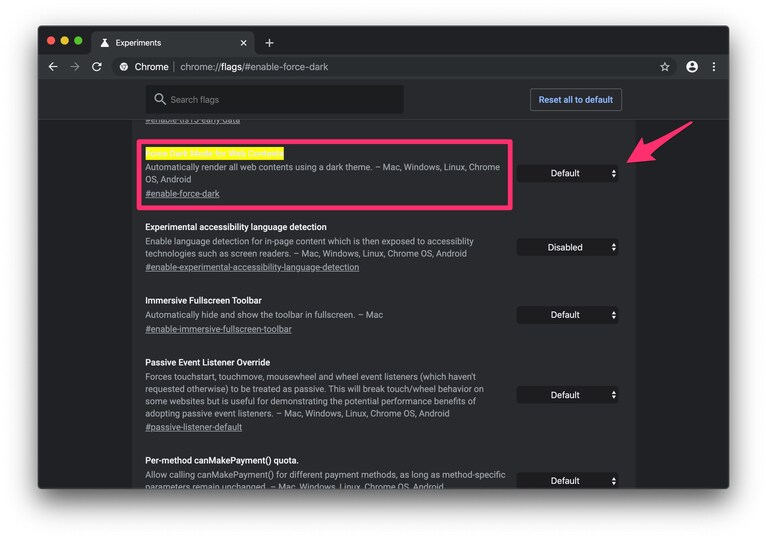Screen dimensions: 767x539
Task: Open the Passive Event Listener Override dropdown
Action: [x=567, y=395]
